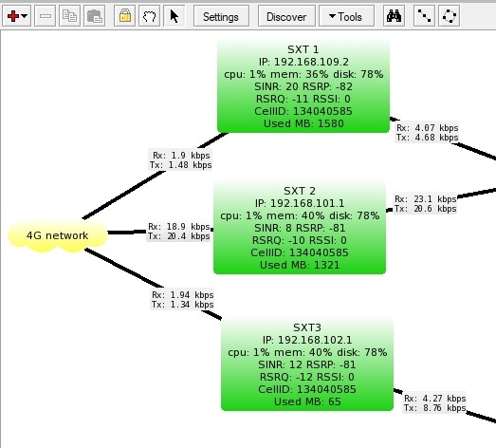
Task: Click the red plus add-item icon
Action: 13,16
